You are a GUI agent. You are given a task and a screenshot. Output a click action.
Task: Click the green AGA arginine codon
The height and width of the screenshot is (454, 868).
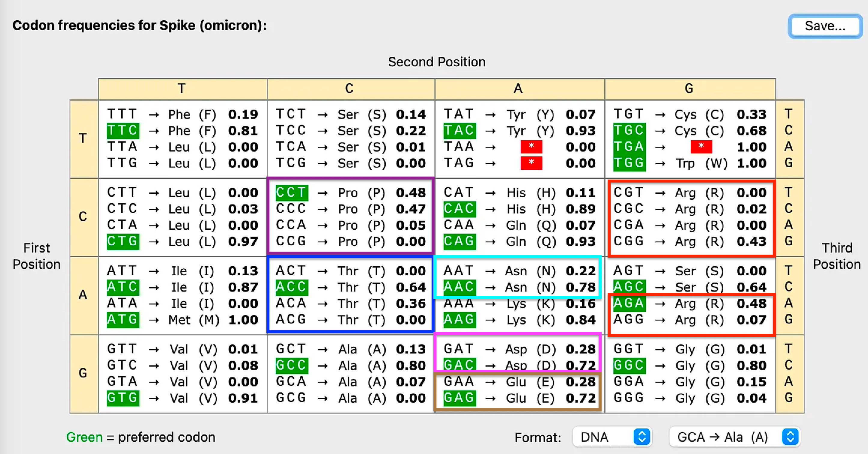click(x=629, y=304)
